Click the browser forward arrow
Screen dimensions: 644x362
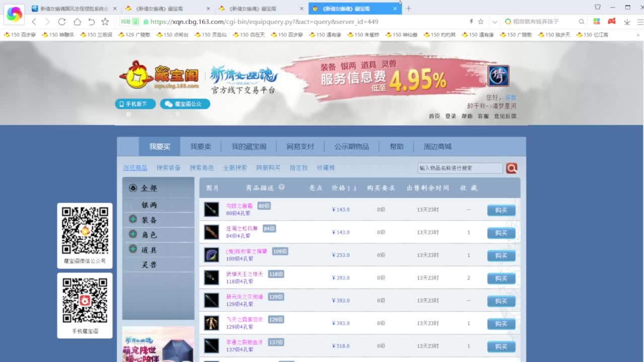tap(47, 22)
